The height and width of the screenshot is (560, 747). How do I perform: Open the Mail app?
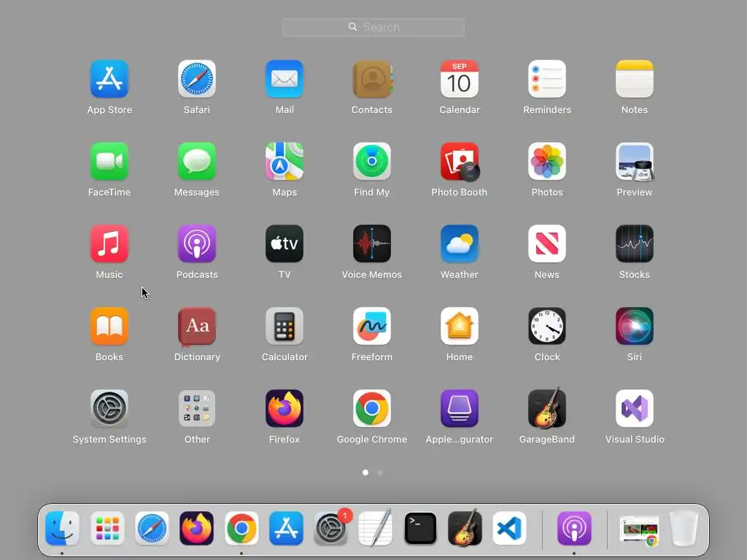(x=285, y=79)
